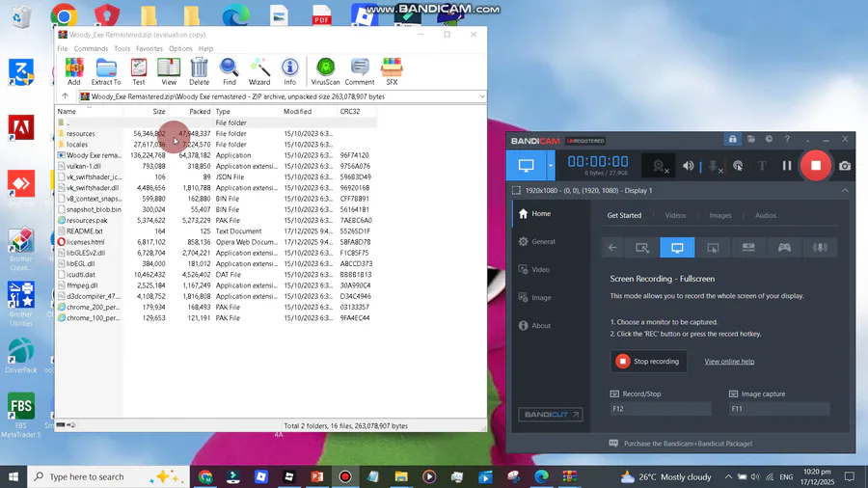Toggle the Bandicam microphone icon
Viewport: 868px width, 488px height.
[x=715, y=166]
